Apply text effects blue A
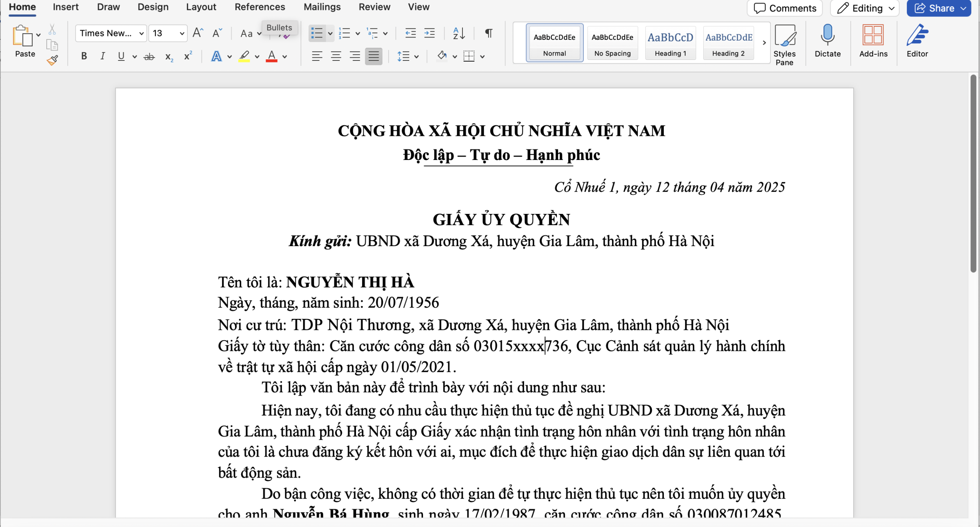Screen dimensions: 980x527 pos(216,56)
